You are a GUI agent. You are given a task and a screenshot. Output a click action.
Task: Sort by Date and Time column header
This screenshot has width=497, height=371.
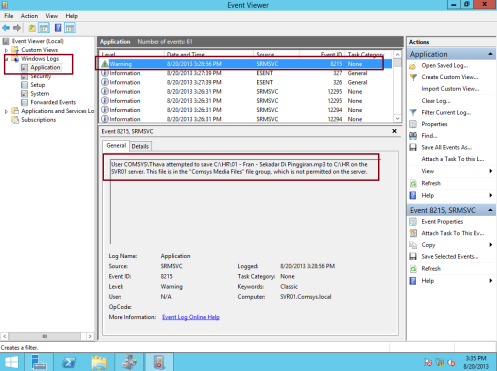(208, 54)
